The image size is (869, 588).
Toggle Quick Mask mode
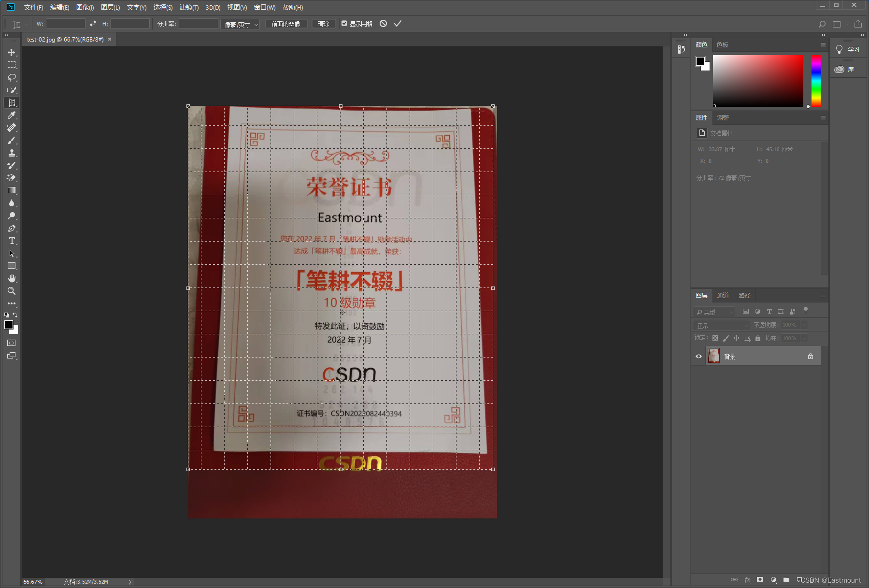[12, 343]
